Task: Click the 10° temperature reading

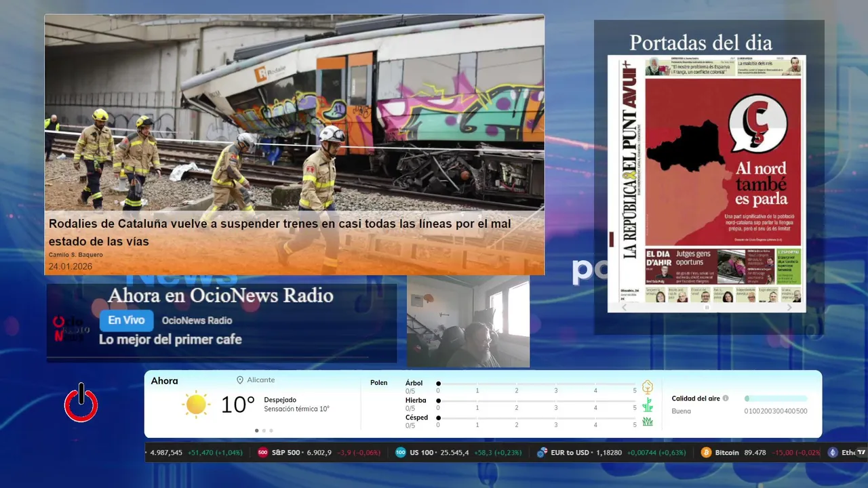Action: click(x=237, y=405)
